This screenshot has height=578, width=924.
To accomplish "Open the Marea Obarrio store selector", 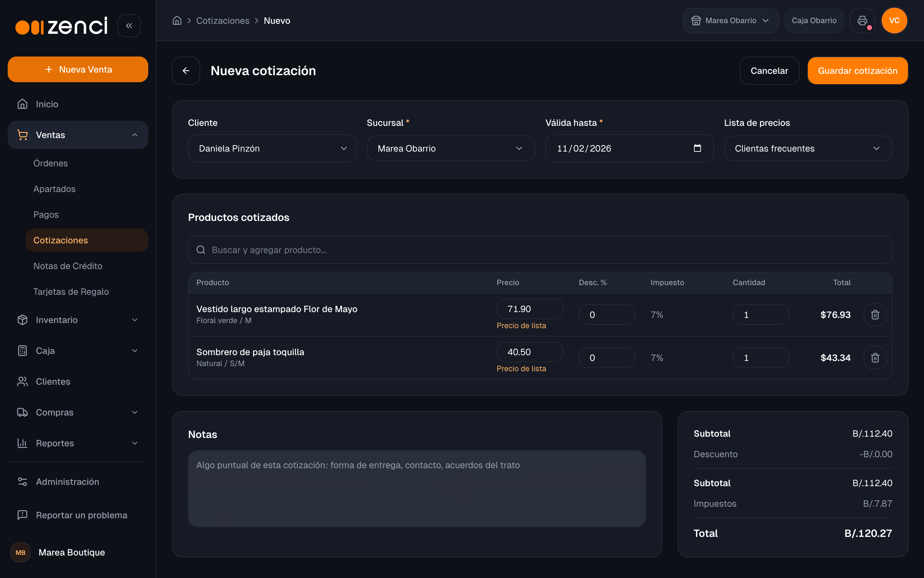I will (731, 21).
